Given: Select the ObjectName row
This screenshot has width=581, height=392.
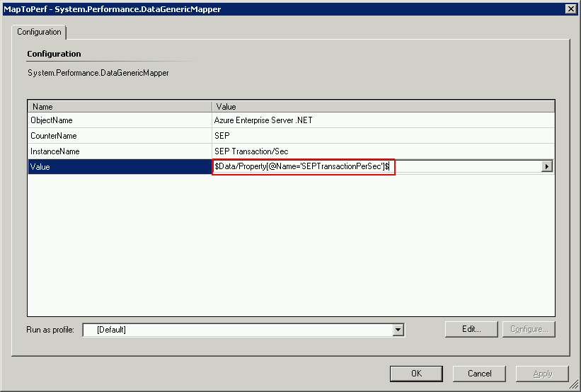Looking at the screenshot, I should (x=291, y=120).
